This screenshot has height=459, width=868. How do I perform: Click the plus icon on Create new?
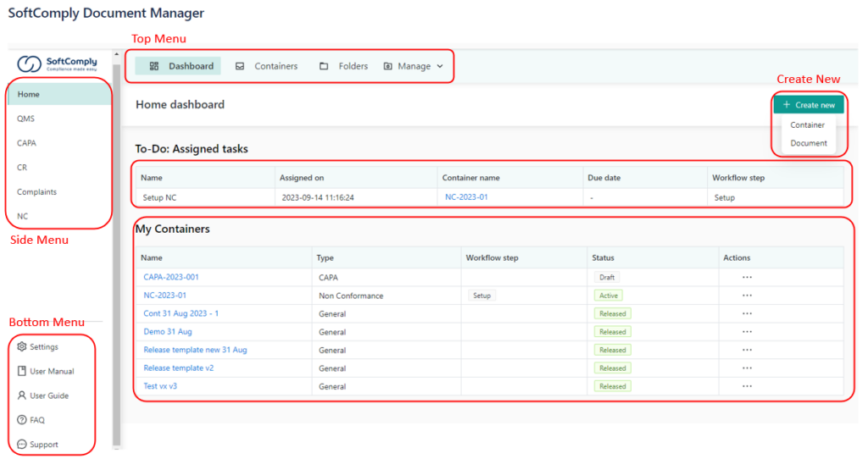786,104
